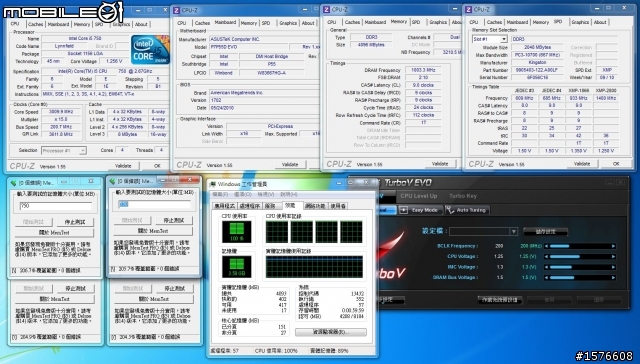Switch to CPU Level Up tab in TurboV EVO

tap(418, 196)
